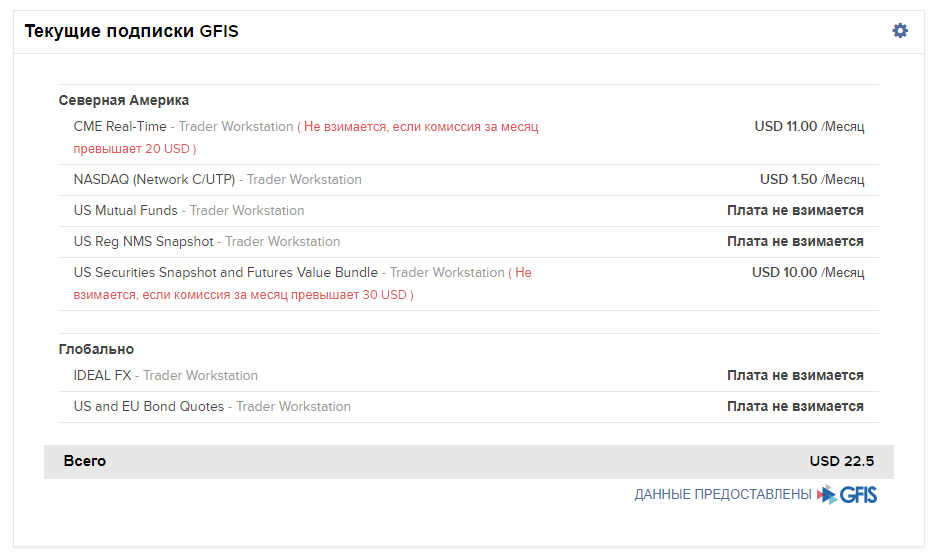
Task: Click the fee waiver note exceeding 30 USD
Action: pyautogui.click(x=243, y=295)
